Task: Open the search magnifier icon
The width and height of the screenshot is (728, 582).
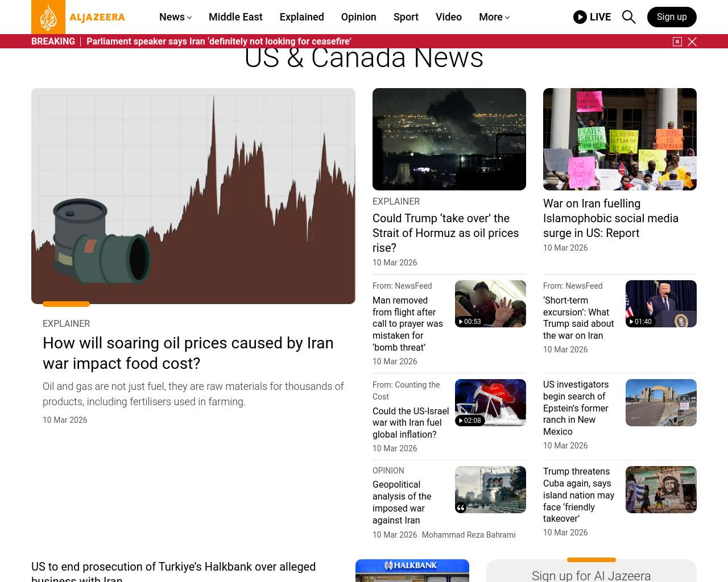Action: coord(628,17)
